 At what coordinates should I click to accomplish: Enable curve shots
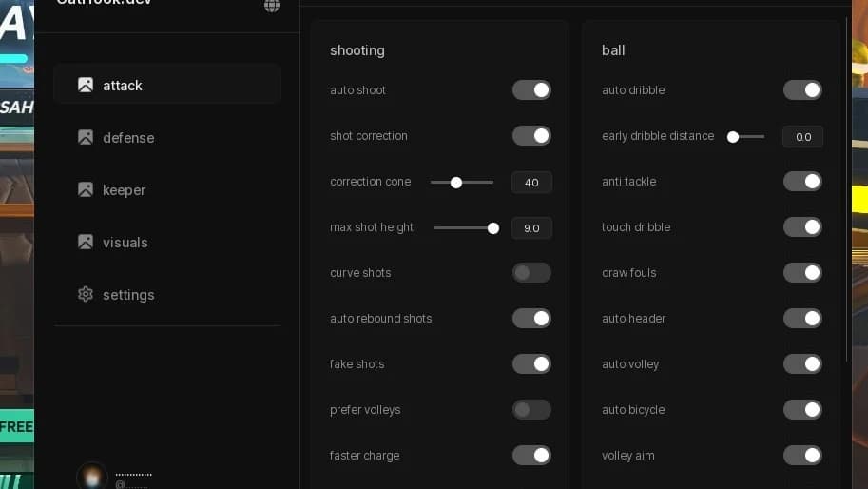point(531,272)
